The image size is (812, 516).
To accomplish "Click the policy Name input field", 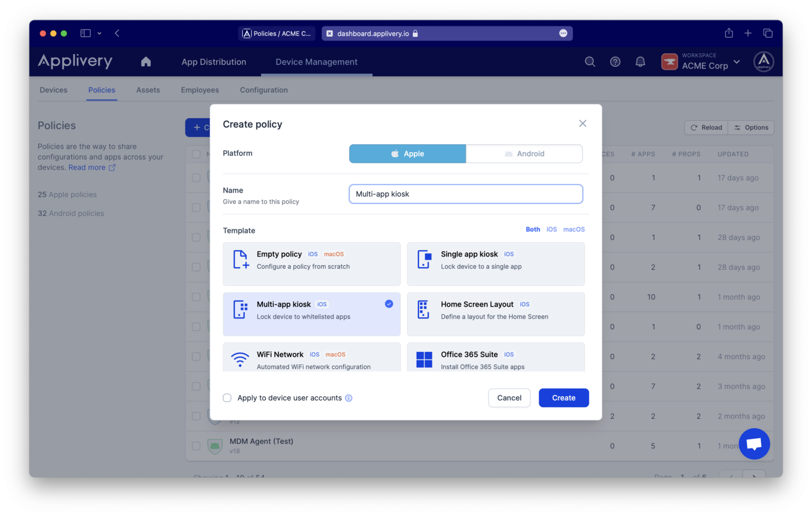I will coord(465,194).
